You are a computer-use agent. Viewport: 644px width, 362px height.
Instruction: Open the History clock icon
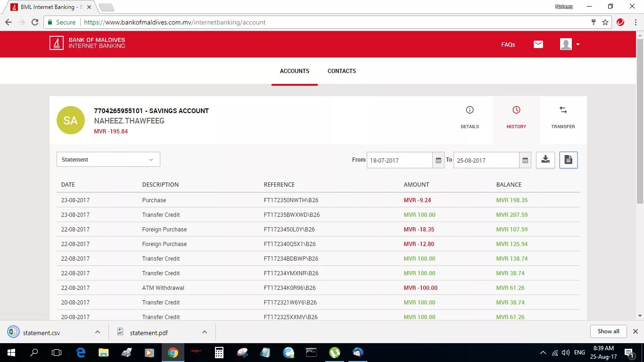516,110
